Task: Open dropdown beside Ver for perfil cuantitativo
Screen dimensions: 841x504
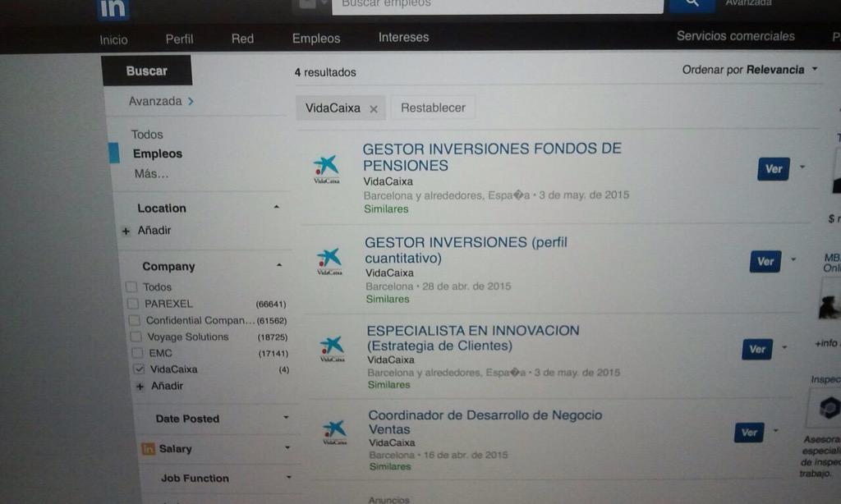Action: 793,259
